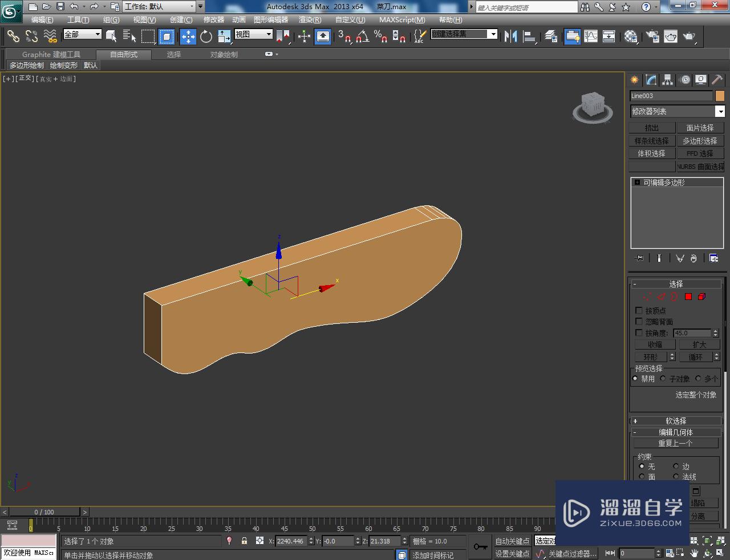Activate the Select and Scale tool
The image size is (730, 560).
tap(224, 36)
